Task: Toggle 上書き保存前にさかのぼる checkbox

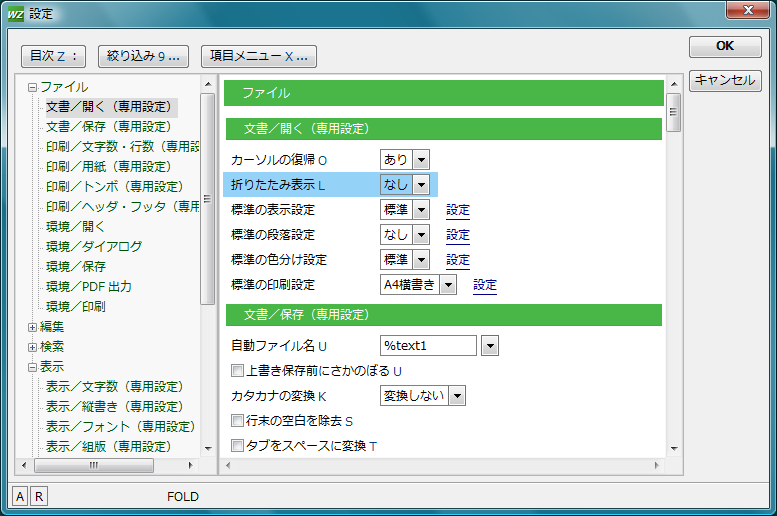Action: (237, 370)
